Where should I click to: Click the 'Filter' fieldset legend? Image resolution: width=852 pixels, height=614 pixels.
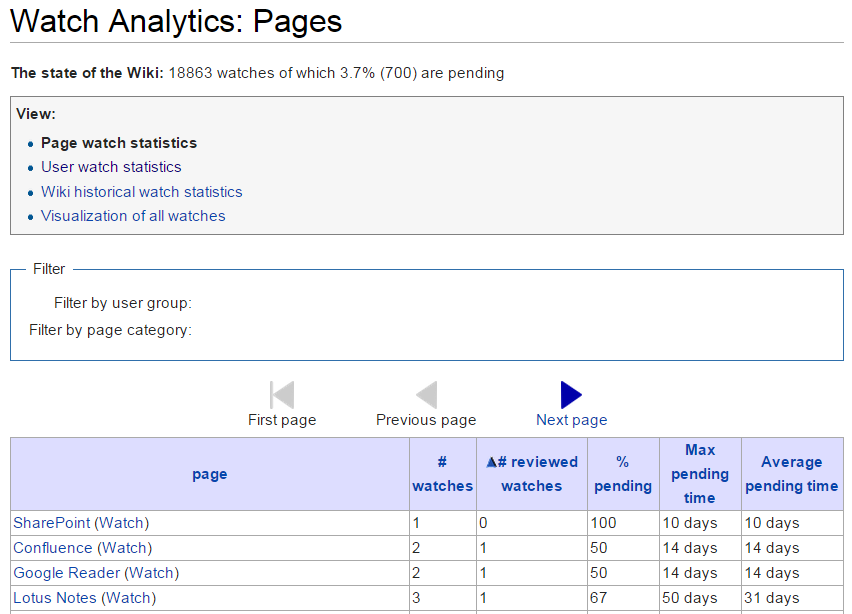(x=49, y=269)
